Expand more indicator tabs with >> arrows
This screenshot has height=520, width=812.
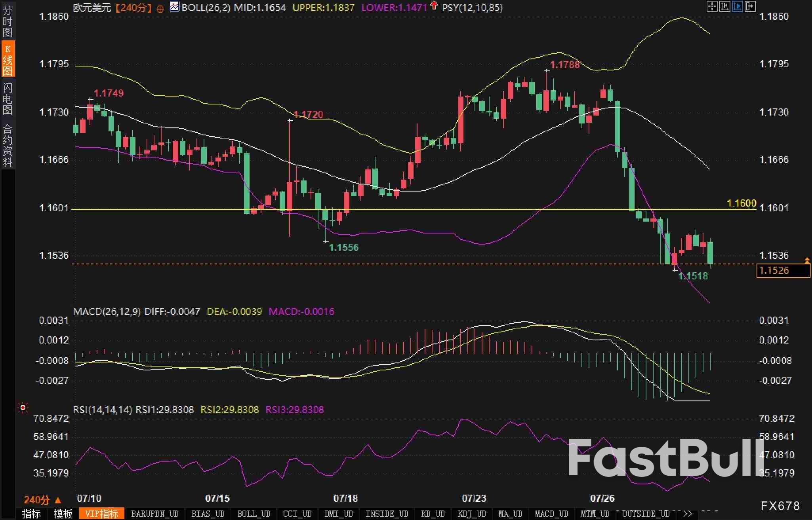pos(688,514)
